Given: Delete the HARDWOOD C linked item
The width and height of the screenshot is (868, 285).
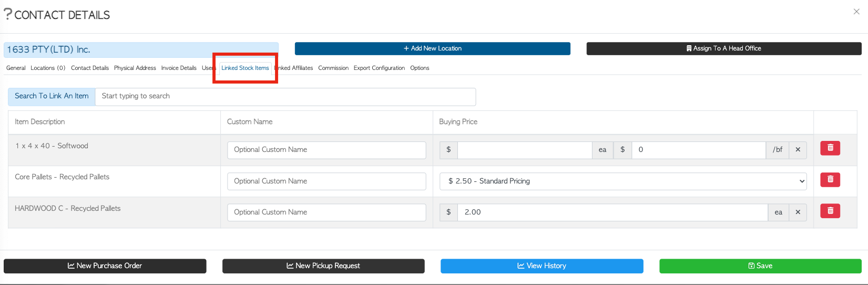Looking at the screenshot, I should [x=830, y=211].
